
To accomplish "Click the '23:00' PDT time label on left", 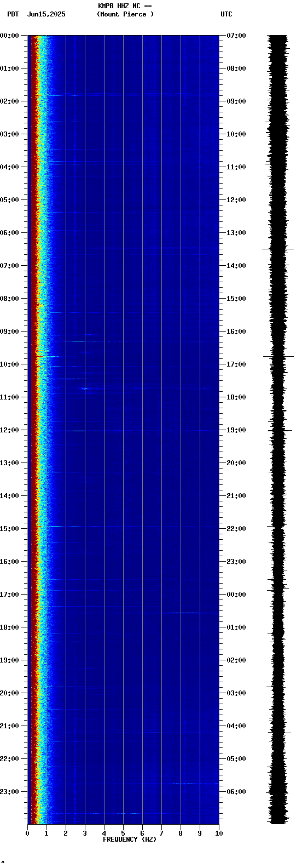I will (x=9, y=792).
